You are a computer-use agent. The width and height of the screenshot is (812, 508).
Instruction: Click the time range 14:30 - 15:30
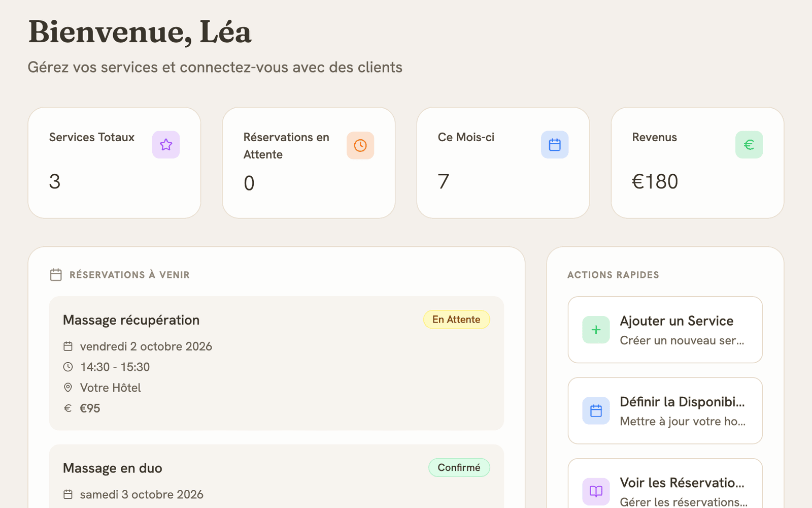point(115,367)
